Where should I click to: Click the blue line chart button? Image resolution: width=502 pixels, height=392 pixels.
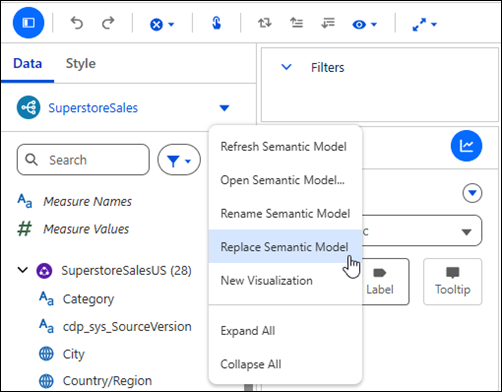466,146
